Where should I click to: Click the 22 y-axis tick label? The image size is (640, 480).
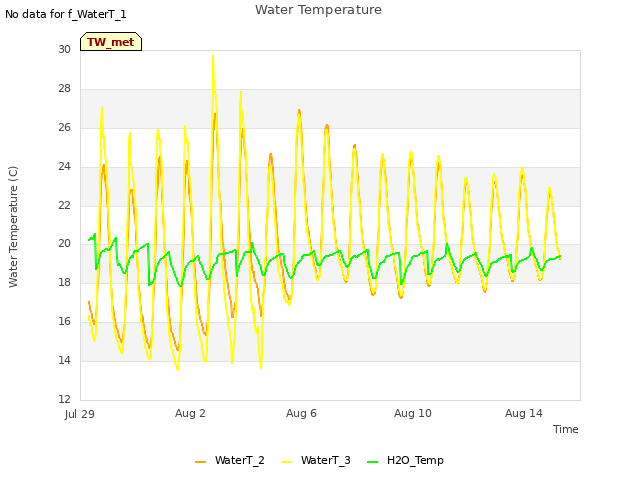pyautogui.click(x=64, y=205)
